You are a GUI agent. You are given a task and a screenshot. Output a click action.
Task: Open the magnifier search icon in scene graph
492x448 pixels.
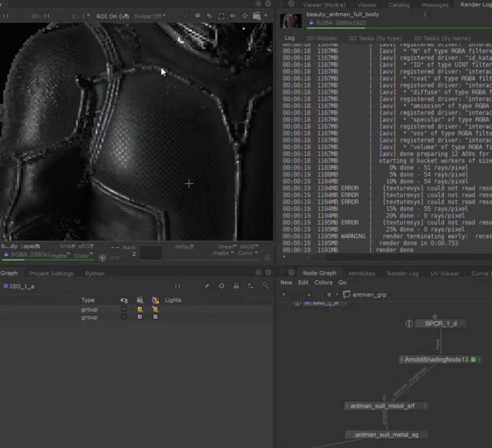click(x=265, y=286)
